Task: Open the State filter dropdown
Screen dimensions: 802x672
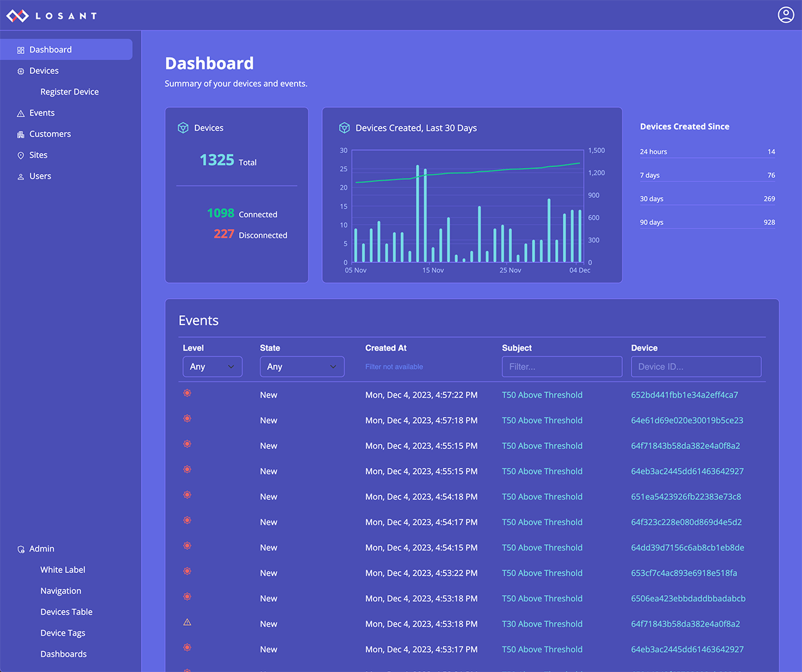Action: pos(302,366)
